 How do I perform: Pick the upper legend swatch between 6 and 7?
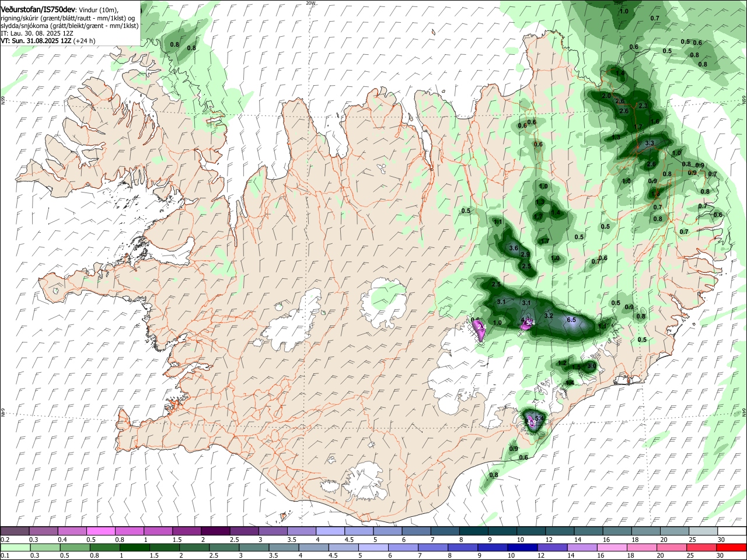(x=416, y=531)
